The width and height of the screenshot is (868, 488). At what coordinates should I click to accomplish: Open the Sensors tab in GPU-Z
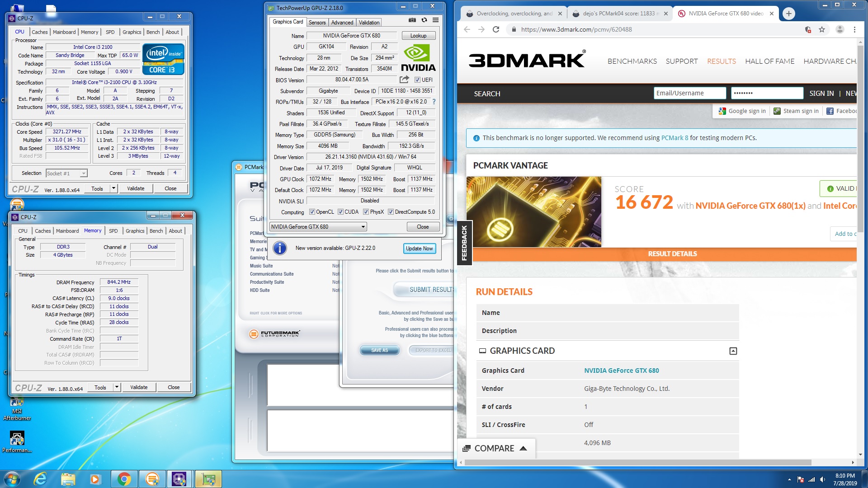[x=317, y=23]
